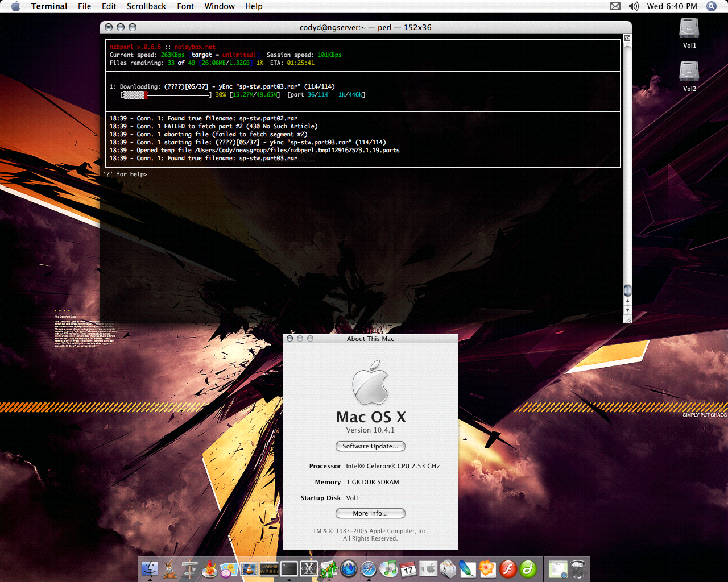The width and height of the screenshot is (728, 582).
Task: Open the Scrollback menu
Action: coord(146,6)
